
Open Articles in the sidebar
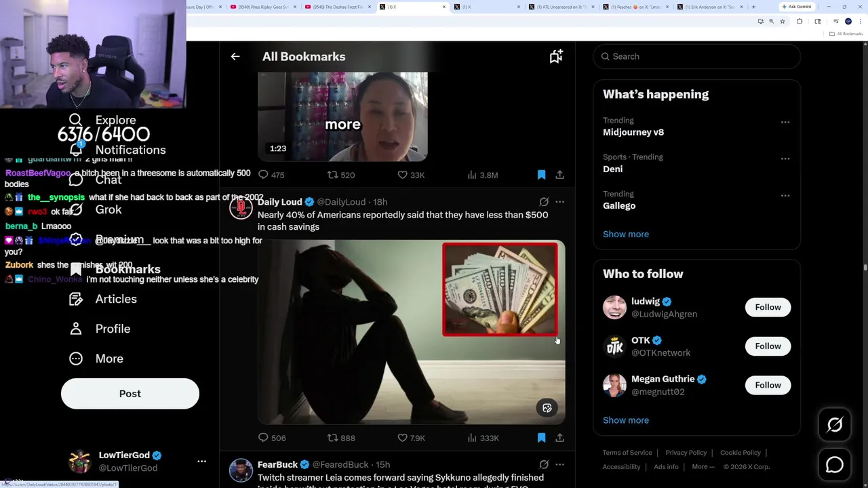tap(103, 299)
